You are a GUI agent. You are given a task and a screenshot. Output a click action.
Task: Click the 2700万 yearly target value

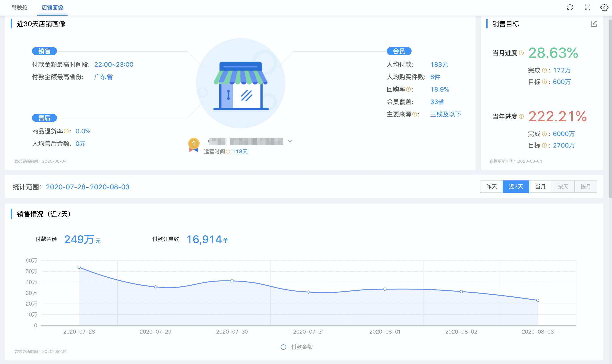pos(564,146)
